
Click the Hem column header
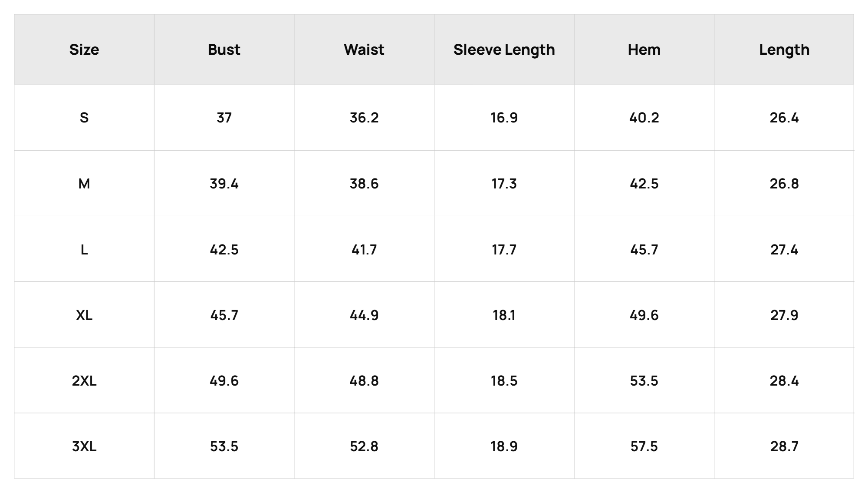[x=644, y=50]
